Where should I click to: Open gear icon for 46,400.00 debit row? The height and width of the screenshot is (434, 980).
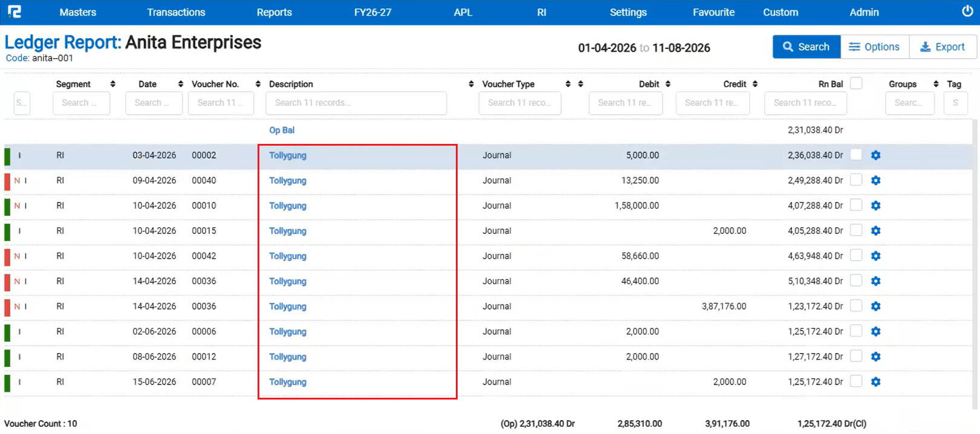tap(875, 281)
